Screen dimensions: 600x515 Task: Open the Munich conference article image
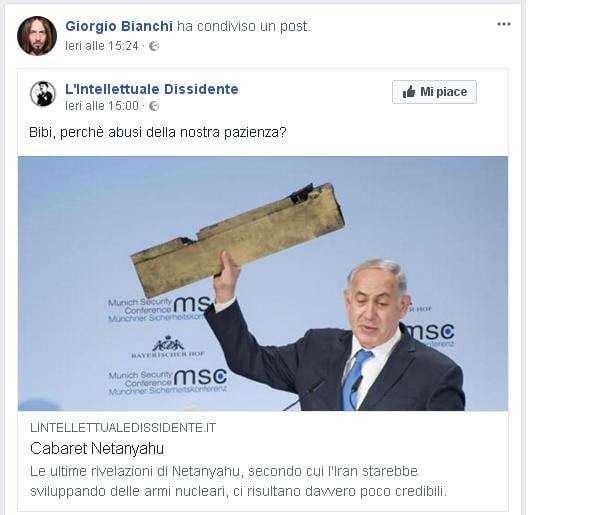point(263,284)
